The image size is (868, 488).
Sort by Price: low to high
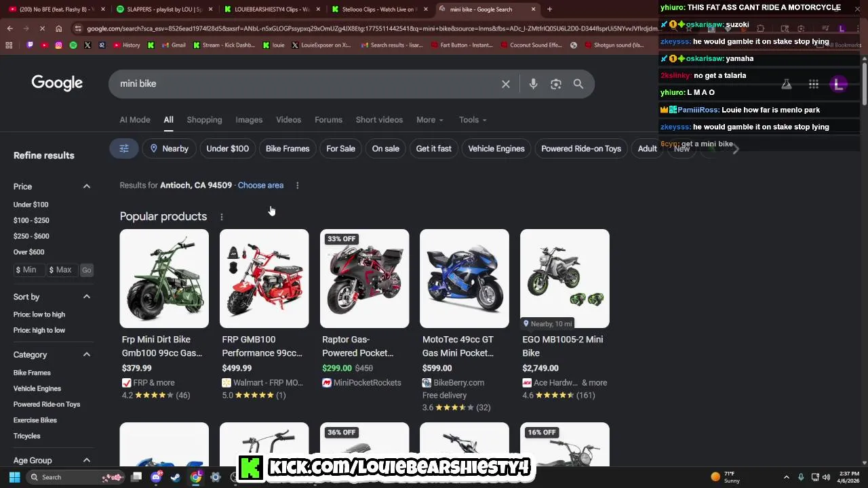pos(39,314)
